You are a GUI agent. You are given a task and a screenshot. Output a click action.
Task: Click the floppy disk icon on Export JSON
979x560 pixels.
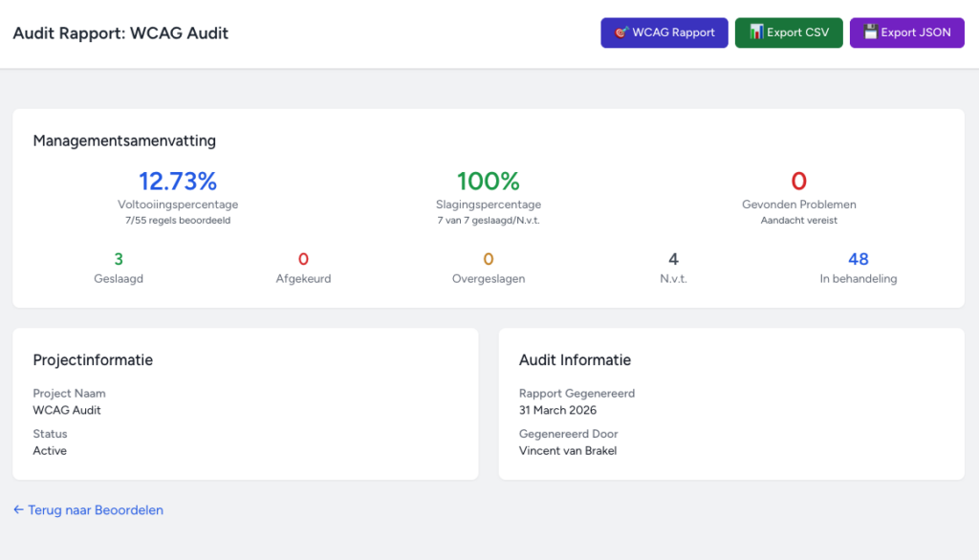(870, 32)
